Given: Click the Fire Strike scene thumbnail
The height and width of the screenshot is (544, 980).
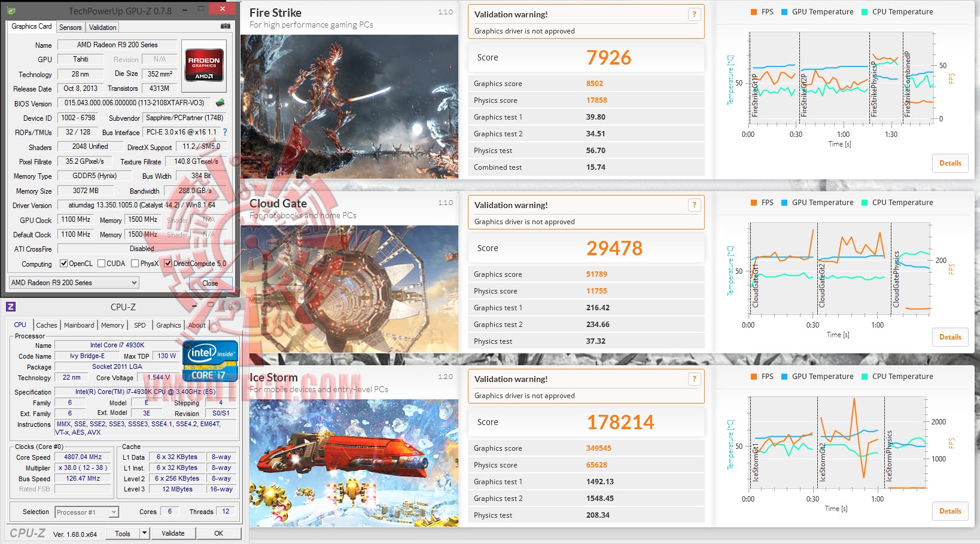Looking at the screenshot, I should (x=349, y=106).
